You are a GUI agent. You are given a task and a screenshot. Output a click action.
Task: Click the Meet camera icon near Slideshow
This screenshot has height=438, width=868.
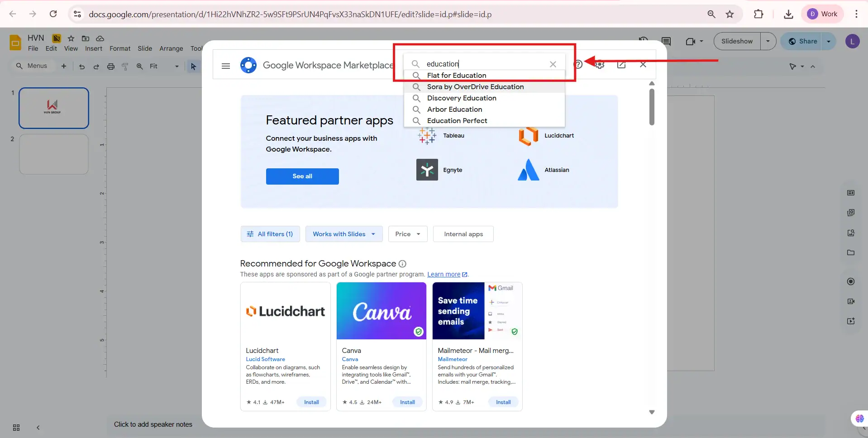pyautogui.click(x=692, y=41)
